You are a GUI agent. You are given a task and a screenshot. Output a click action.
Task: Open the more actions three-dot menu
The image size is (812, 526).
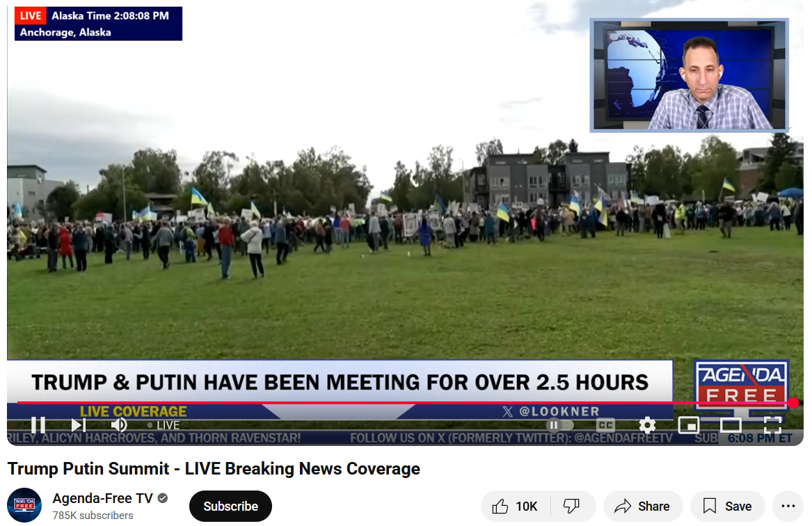[788, 506]
